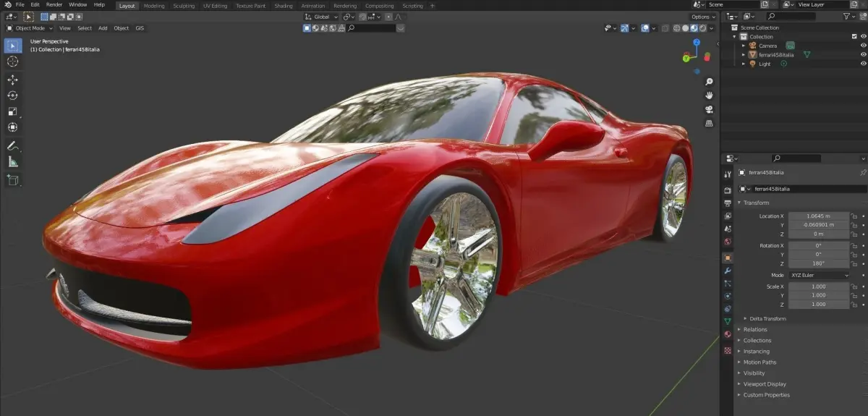Open the Physics properties tab
Image resolution: width=868 pixels, height=416 pixels.
pyautogui.click(x=728, y=296)
